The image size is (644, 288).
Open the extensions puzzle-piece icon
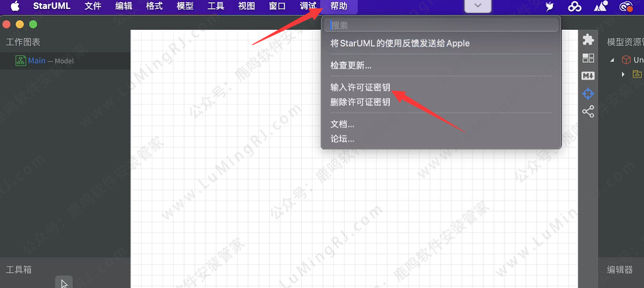click(x=588, y=39)
